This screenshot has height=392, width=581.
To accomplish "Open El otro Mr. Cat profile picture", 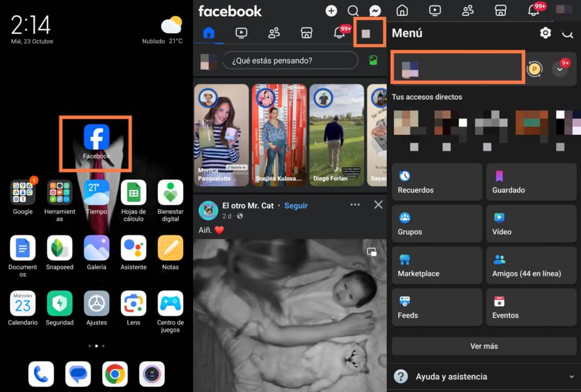I will [x=208, y=211].
